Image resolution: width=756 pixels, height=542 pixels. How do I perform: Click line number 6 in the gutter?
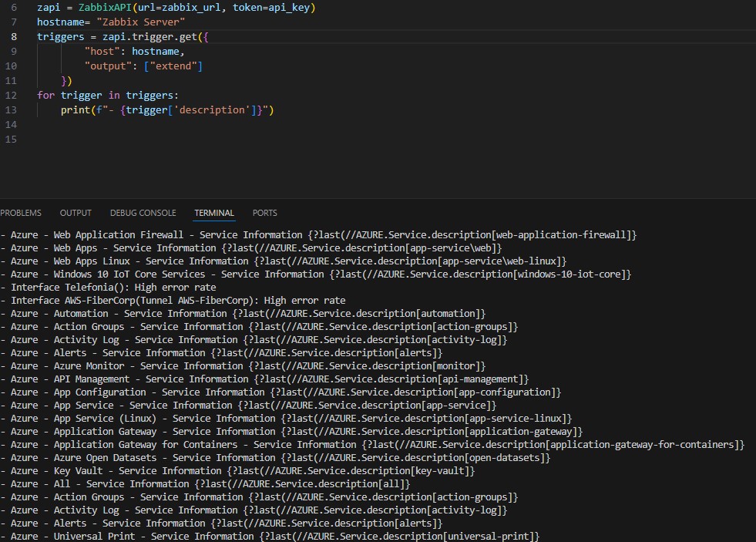coord(14,8)
